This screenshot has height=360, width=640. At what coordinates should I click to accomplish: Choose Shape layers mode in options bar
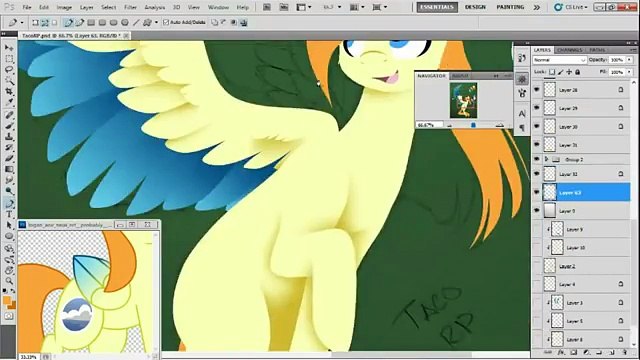tap(36, 23)
